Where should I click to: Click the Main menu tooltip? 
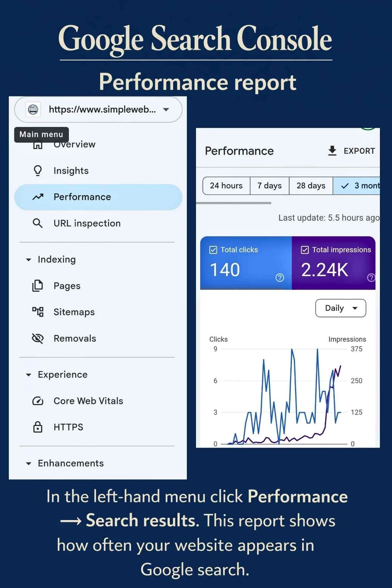coord(41,135)
